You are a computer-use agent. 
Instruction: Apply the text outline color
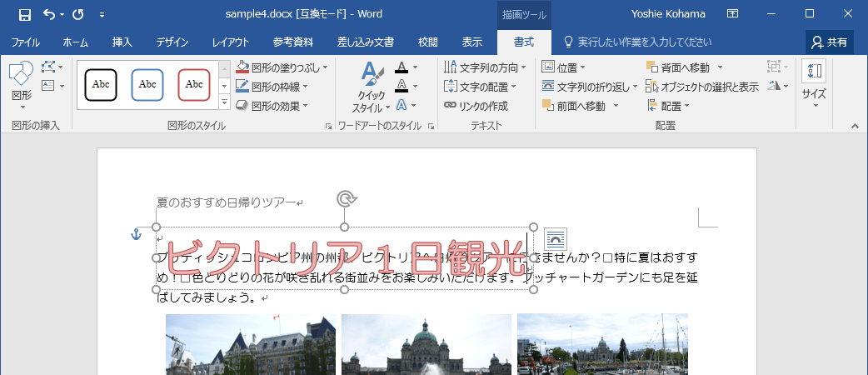point(402,87)
